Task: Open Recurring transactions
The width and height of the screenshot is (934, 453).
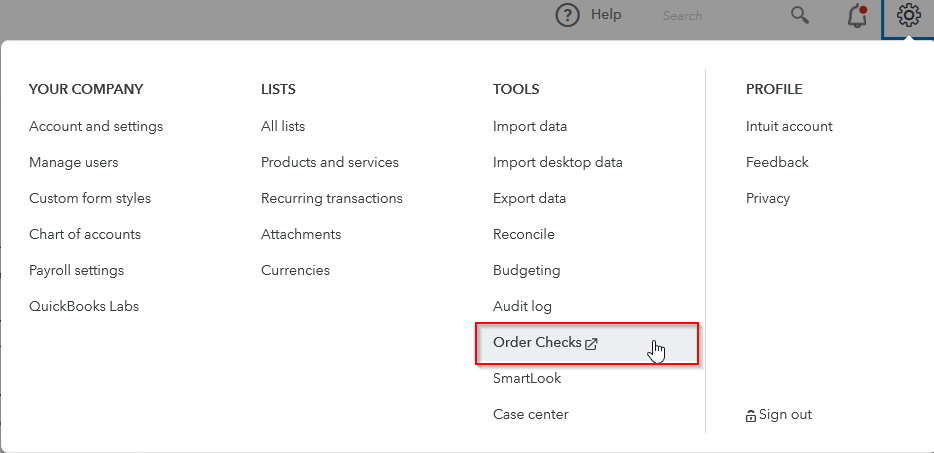Action: (x=332, y=198)
